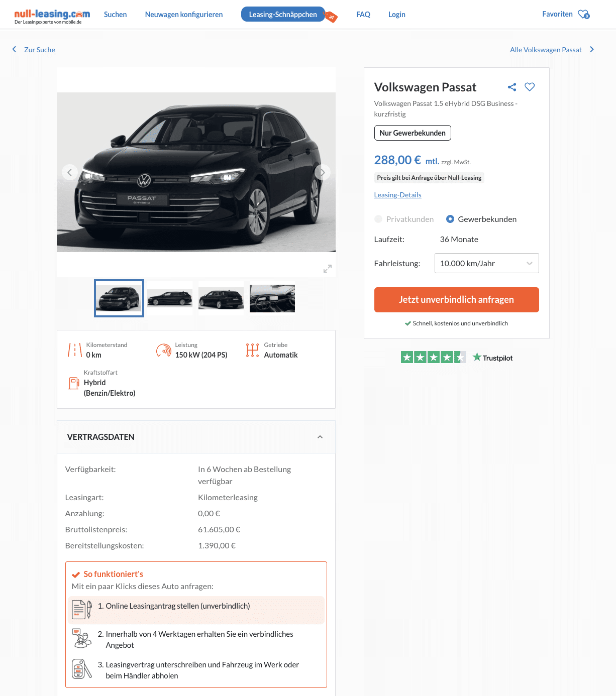Add the Passat to favorites with the heart icon

[530, 87]
